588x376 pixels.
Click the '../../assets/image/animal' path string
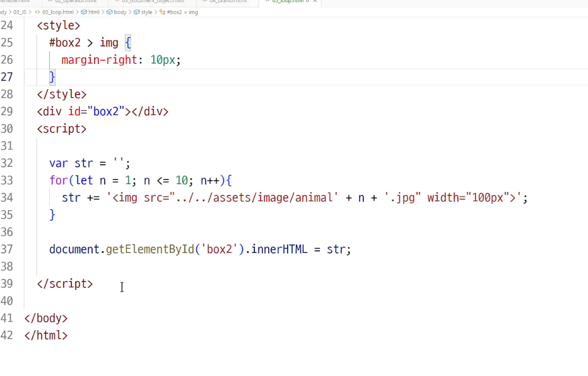(254, 198)
